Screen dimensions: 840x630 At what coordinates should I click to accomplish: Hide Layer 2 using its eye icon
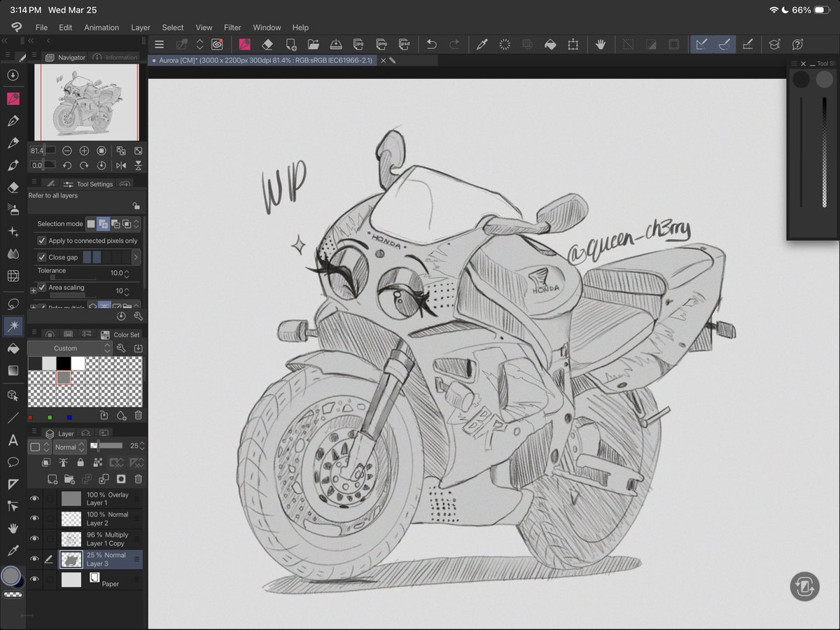tap(34, 519)
